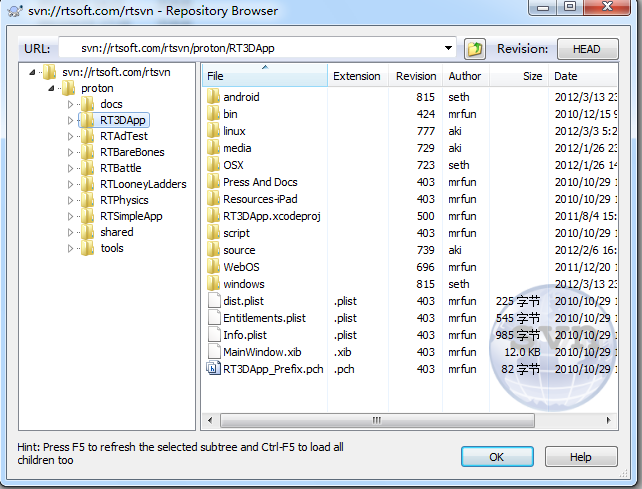642x489 pixels.
Task: Click revision 696 in the WebOS row
Action: (x=425, y=267)
